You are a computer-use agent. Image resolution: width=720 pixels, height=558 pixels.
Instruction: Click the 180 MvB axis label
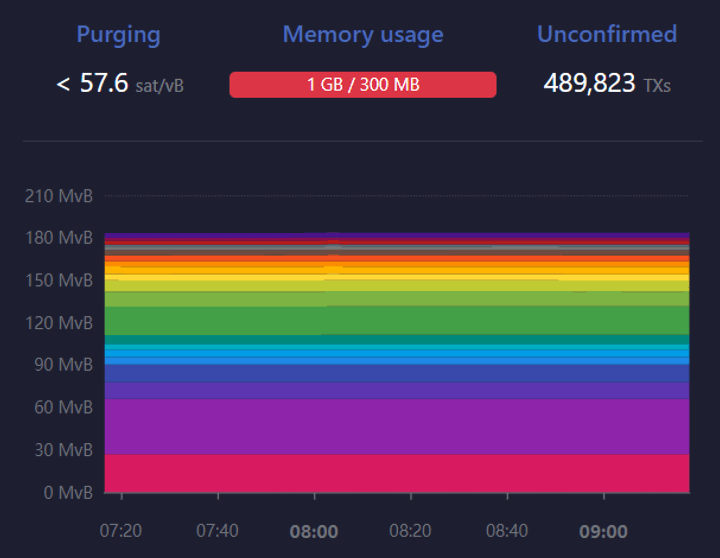tap(59, 238)
